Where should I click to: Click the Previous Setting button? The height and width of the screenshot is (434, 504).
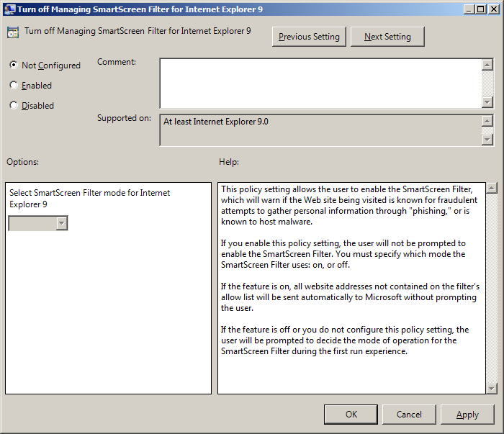click(x=310, y=37)
